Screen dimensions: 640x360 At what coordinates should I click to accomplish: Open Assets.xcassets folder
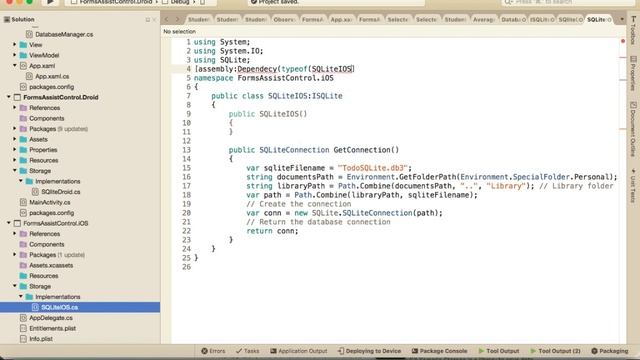51,265
